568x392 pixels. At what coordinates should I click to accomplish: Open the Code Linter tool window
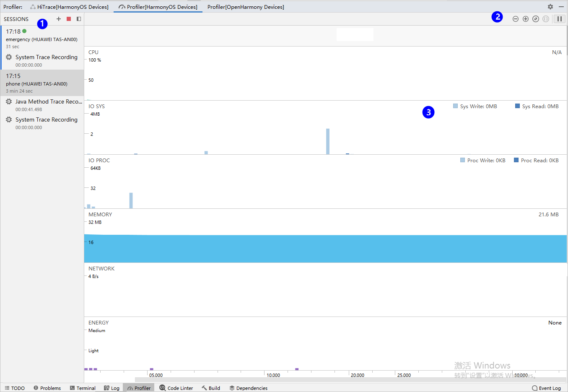176,388
